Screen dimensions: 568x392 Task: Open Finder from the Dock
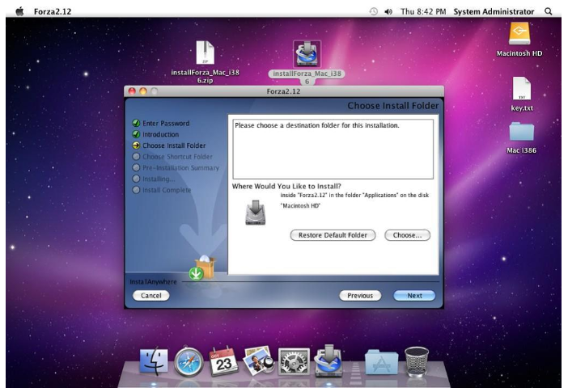(x=154, y=361)
